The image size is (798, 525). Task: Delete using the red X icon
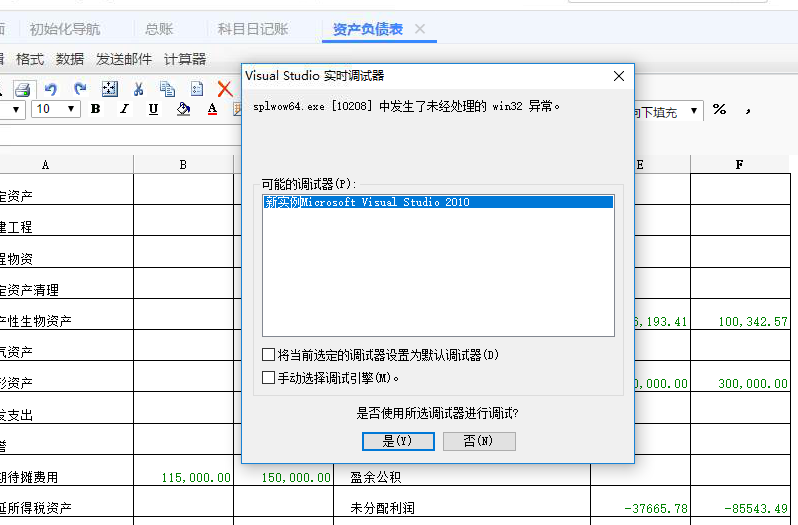(x=224, y=89)
